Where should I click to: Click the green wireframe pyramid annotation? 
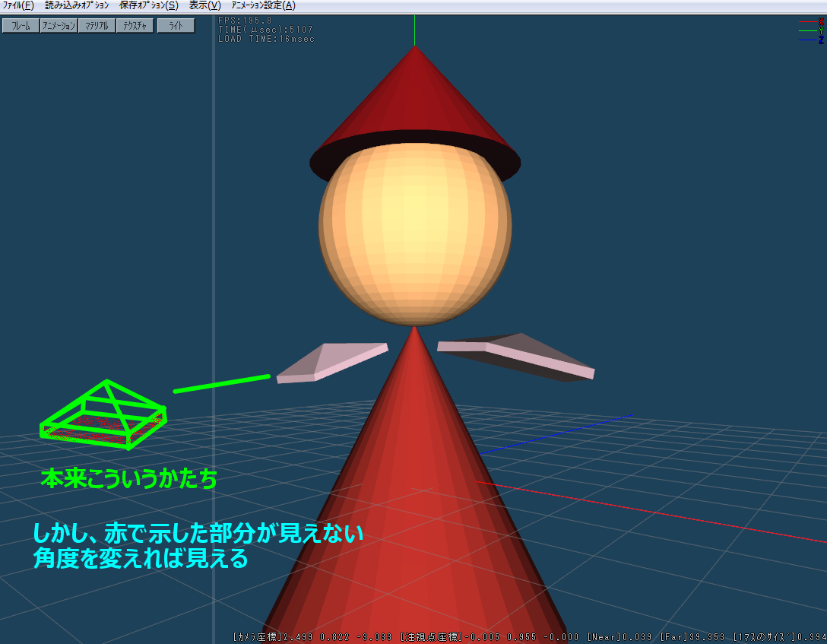tap(104, 414)
